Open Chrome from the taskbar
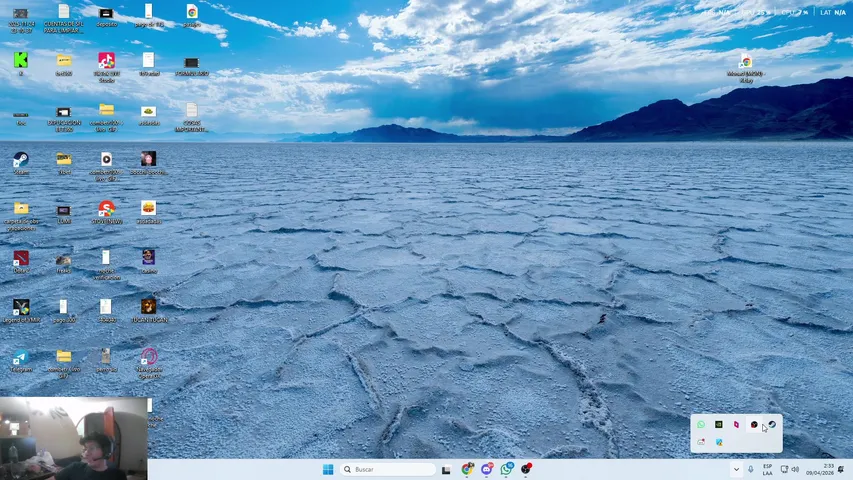 (x=467, y=469)
